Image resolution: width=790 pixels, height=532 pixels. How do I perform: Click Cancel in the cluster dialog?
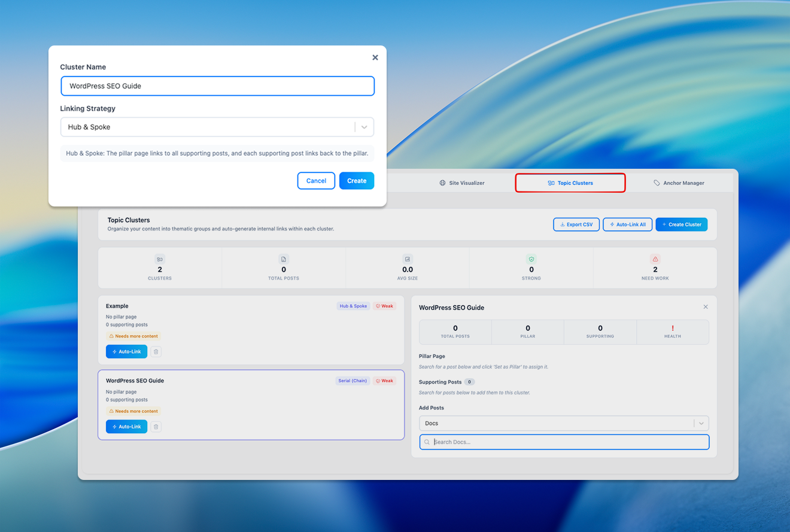click(x=316, y=181)
